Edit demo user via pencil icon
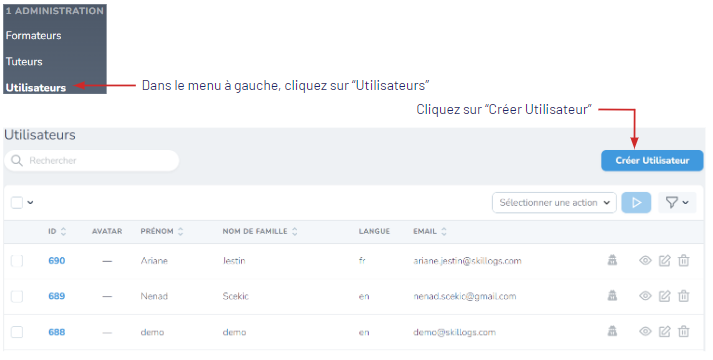The height and width of the screenshot is (360, 713). (x=665, y=331)
